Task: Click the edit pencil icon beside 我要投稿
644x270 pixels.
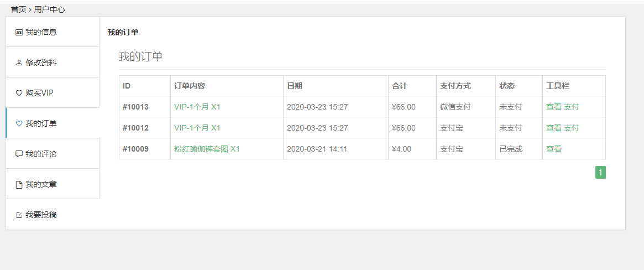Action: [19, 215]
